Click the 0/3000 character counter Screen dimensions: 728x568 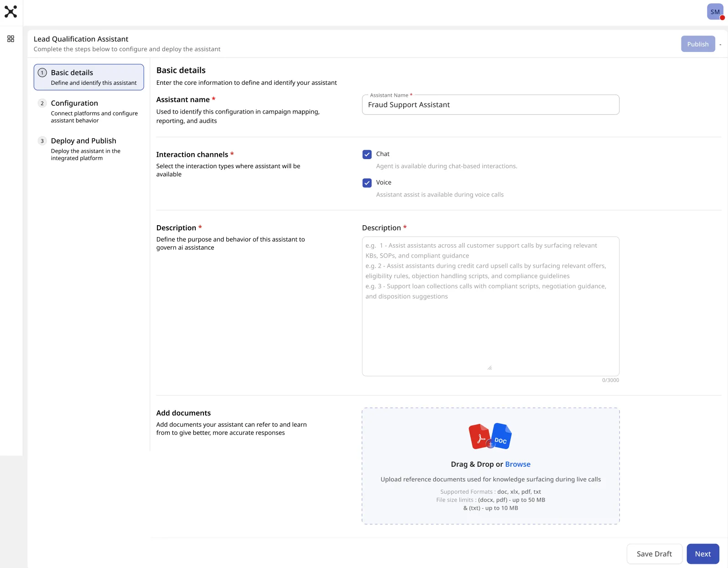click(x=610, y=380)
